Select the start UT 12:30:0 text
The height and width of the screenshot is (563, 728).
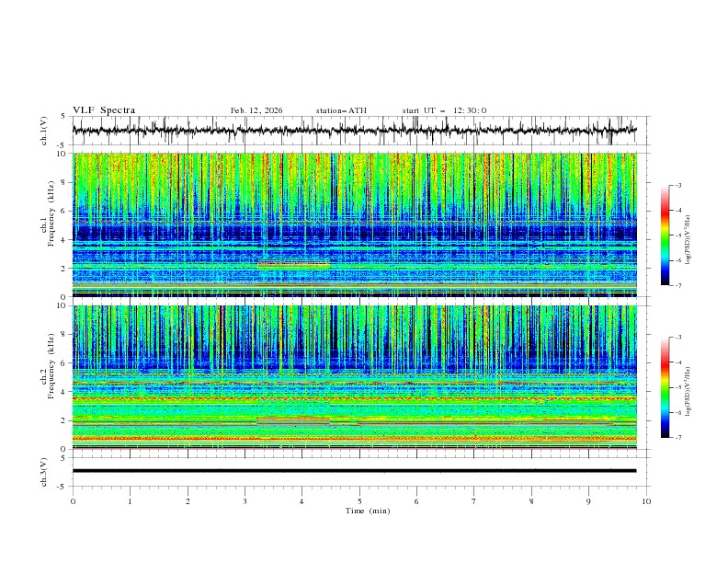tap(444, 110)
